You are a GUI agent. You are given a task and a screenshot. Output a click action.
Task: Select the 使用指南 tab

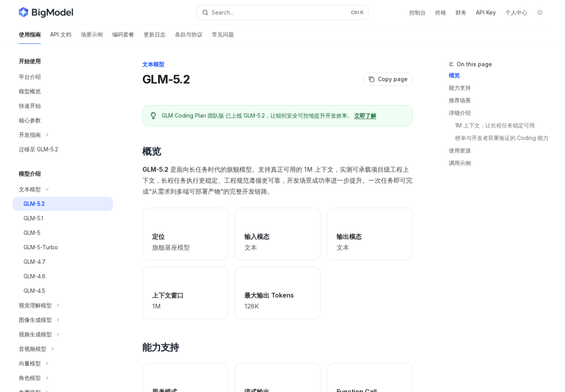coord(29,34)
